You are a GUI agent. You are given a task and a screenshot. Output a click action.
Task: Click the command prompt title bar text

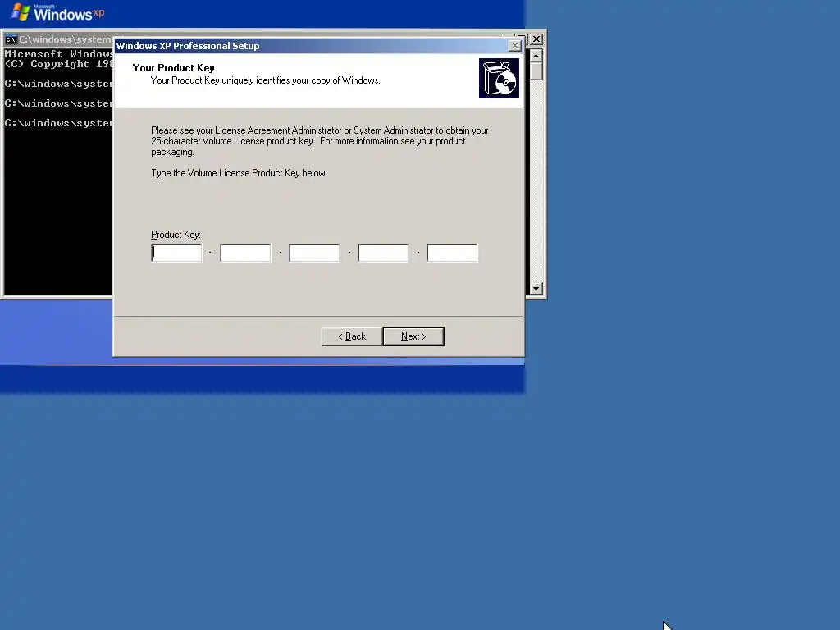tap(66, 39)
